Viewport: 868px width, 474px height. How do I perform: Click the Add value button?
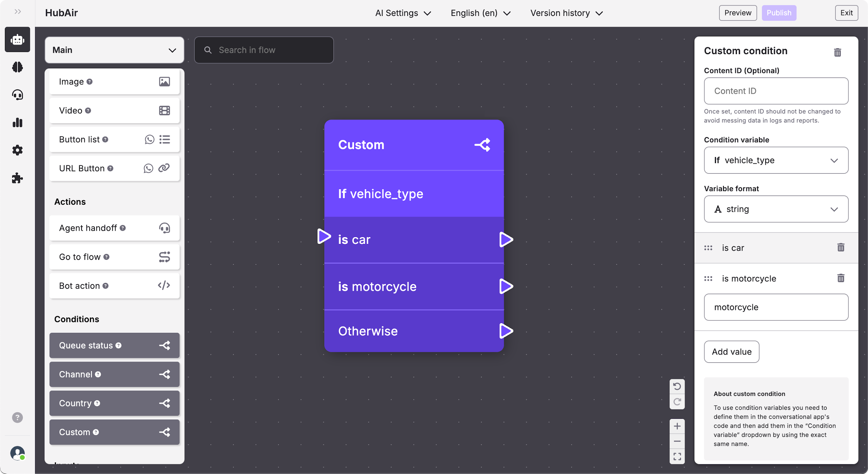(732, 352)
